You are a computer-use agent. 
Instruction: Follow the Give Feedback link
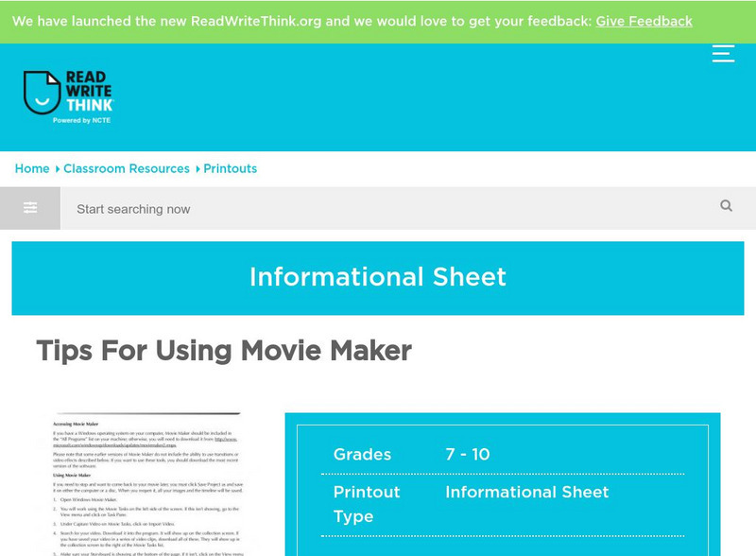coord(644,21)
